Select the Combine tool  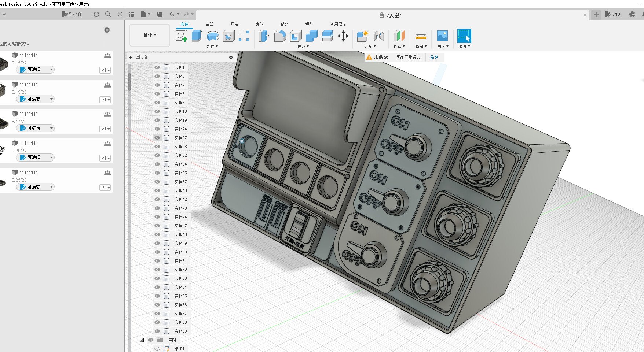click(x=311, y=36)
